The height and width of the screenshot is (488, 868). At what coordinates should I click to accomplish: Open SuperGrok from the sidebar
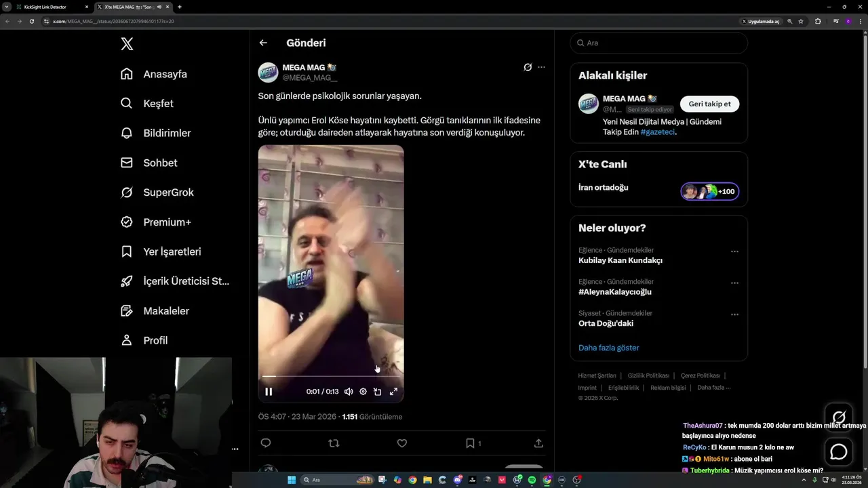157,192
